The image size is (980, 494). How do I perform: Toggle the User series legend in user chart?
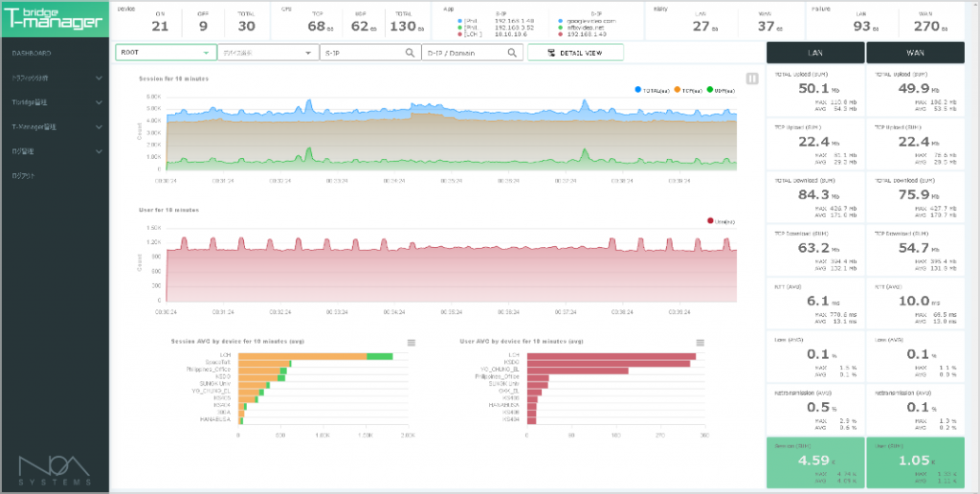(711, 221)
